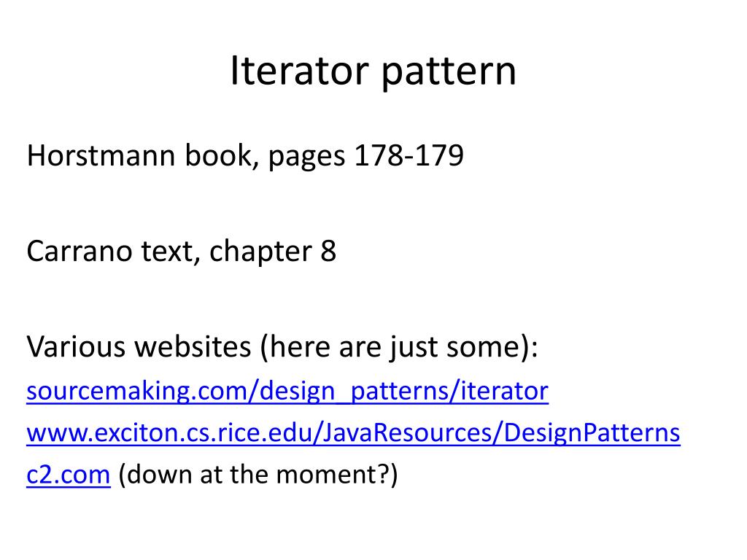Follow the c2.com hyperlink
747x560 pixels.
pyautogui.click(x=68, y=475)
